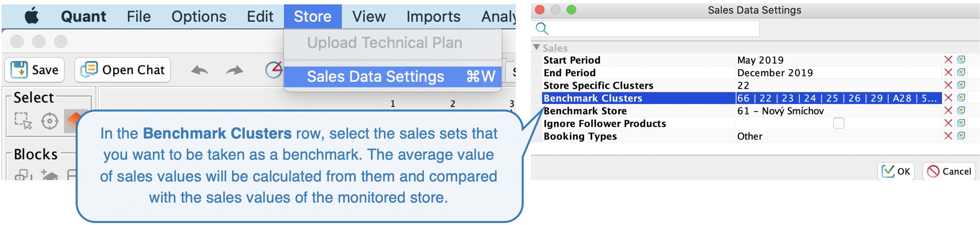Viewport: 980px width, 225px height.
Task: Open the Apple menu
Action: click(x=32, y=16)
